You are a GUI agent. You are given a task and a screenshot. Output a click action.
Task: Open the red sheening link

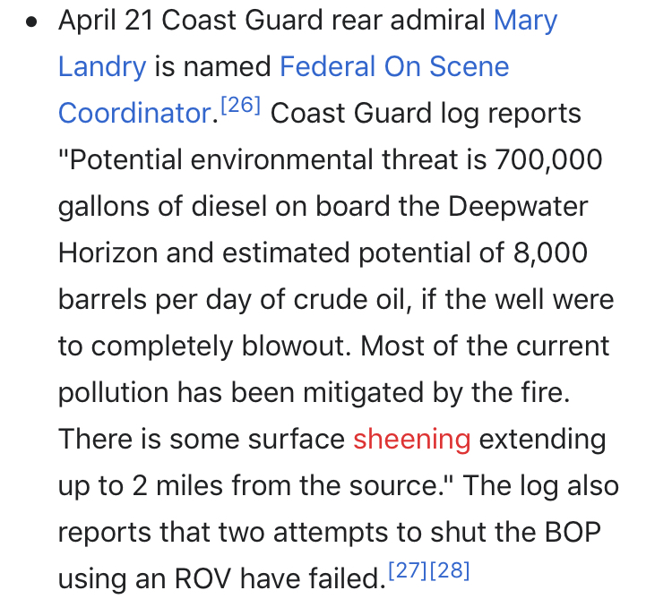point(412,440)
